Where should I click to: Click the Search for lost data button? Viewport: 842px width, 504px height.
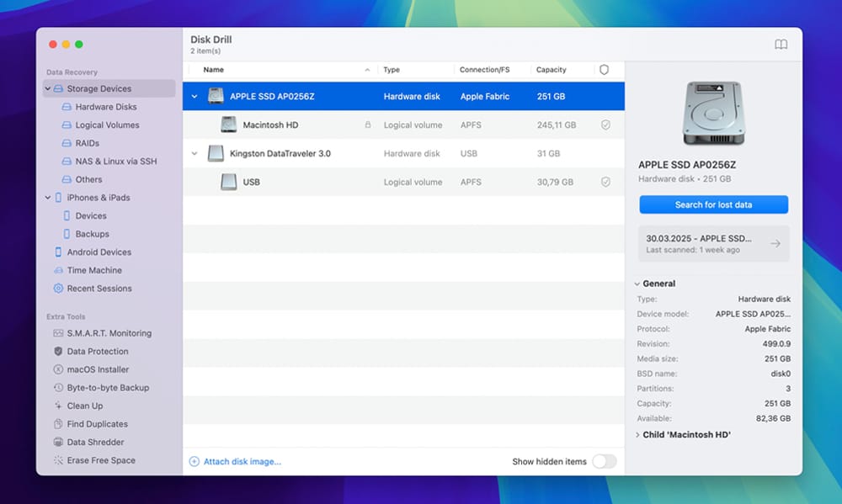(x=712, y=204)
